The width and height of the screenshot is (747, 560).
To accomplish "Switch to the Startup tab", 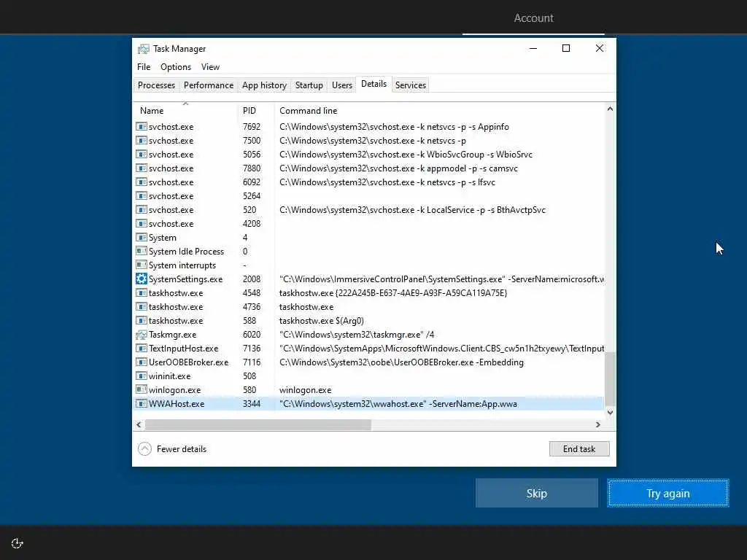I will click(309, 85).
